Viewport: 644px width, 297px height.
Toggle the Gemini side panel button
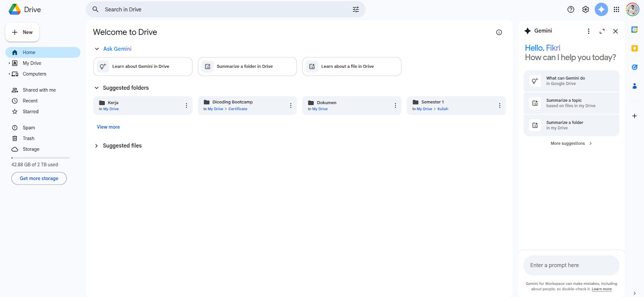pos(601,9)
